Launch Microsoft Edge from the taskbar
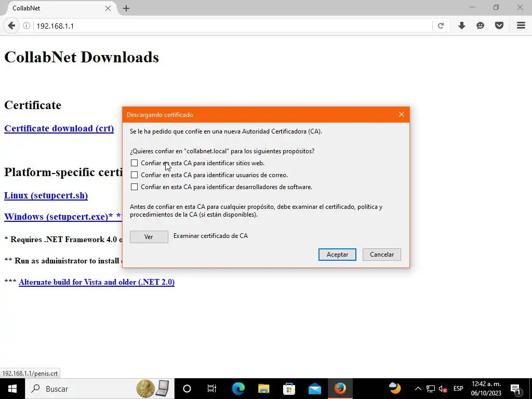The image size is (532, 399). point(238,389)
